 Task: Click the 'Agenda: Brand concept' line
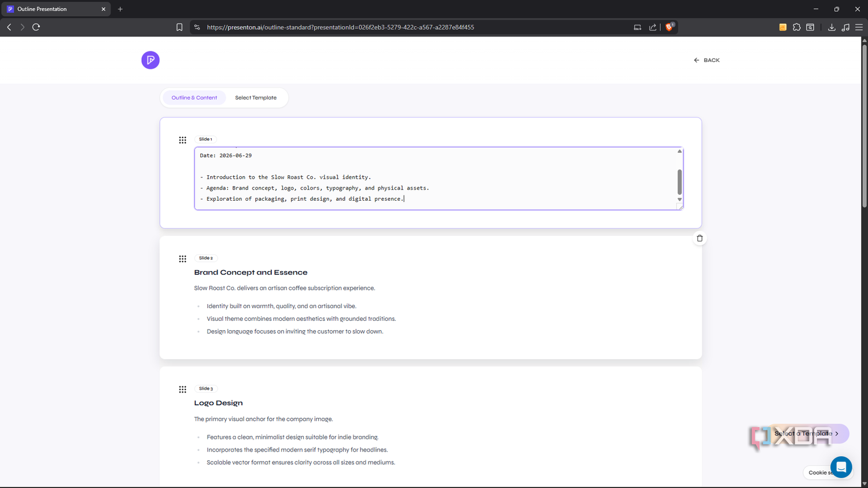tap(315, 188)
